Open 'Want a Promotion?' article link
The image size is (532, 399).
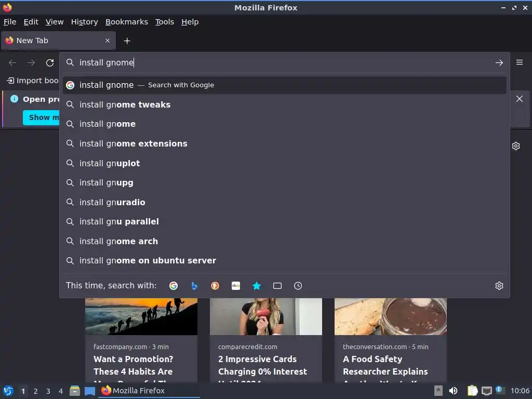click(x=134, y=365)
